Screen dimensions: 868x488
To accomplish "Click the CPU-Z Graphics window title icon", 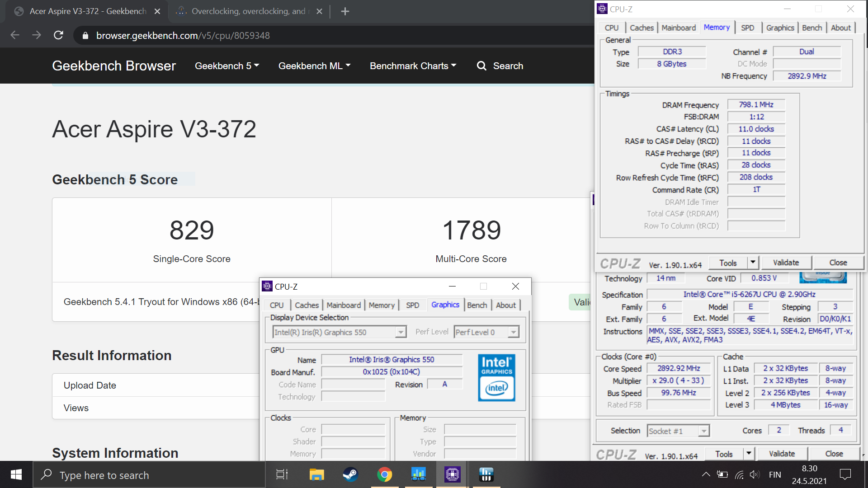I will pyautogui.click(x=267, y=286).
